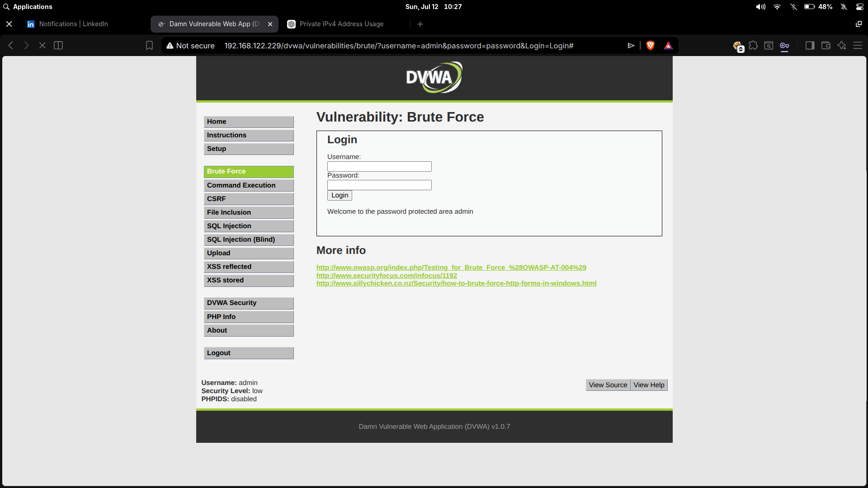The height and width of the screenshot is (488, 868).
Task: Open the extensions puzzle icon
Action: (753, 45)
